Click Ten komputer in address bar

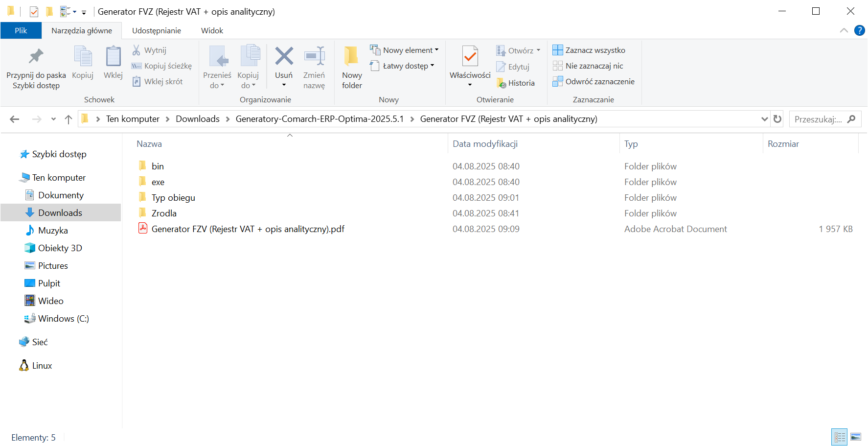(x=133, y=119)
